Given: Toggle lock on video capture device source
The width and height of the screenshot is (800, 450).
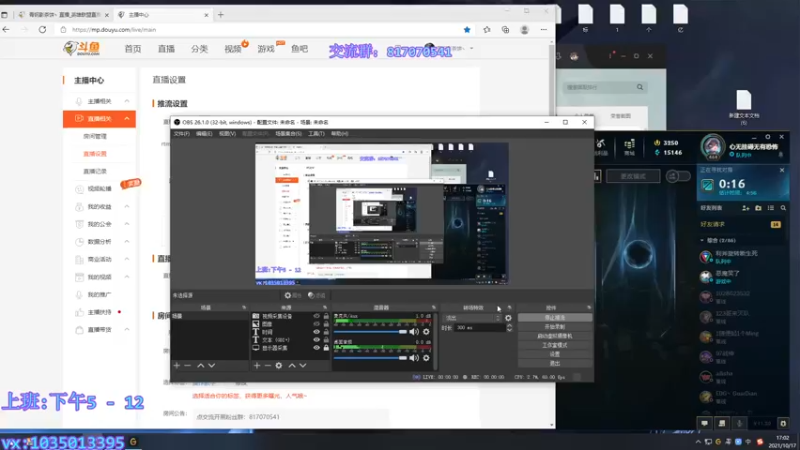Looking at the screenshot, I should click(326, 316).
